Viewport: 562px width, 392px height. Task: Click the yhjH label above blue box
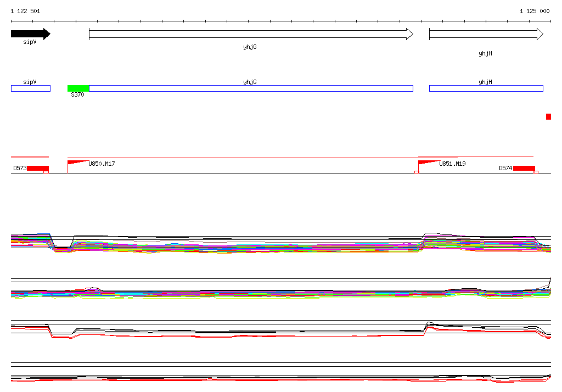(485, 82)
